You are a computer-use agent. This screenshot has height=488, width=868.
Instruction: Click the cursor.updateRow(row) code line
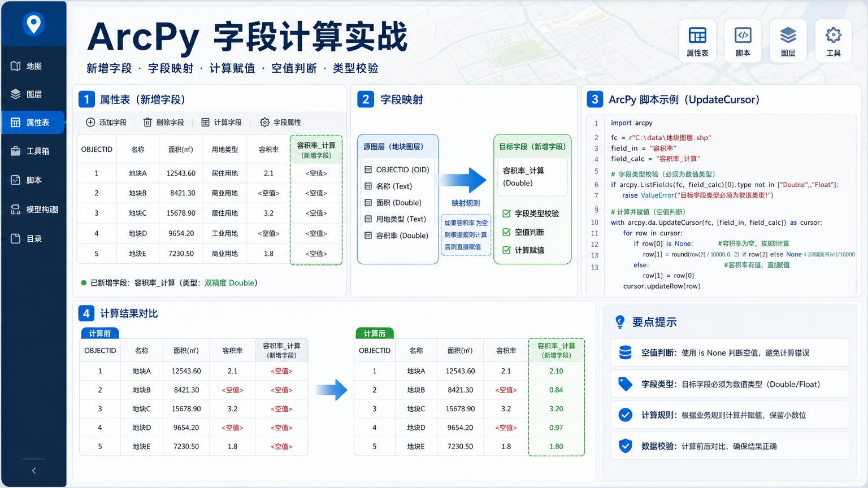coord(662,286)
